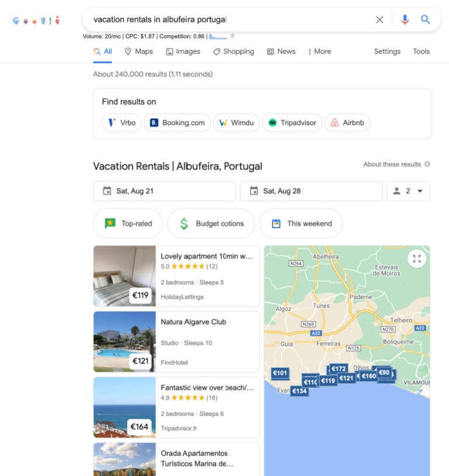Screen dimensions: 449x476
Task: Click the info icon beside About these results
Action: point(427,164)
